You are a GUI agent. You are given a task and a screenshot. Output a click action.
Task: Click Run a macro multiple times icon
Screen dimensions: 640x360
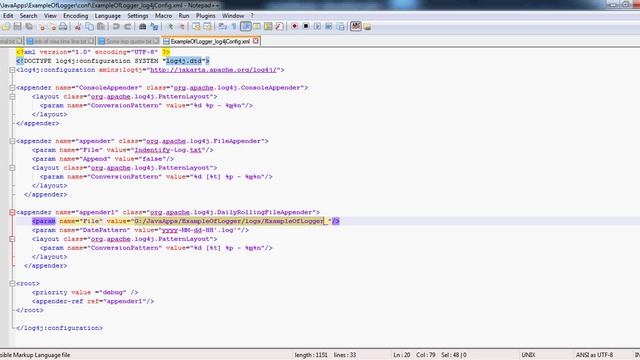pos(329,27)
